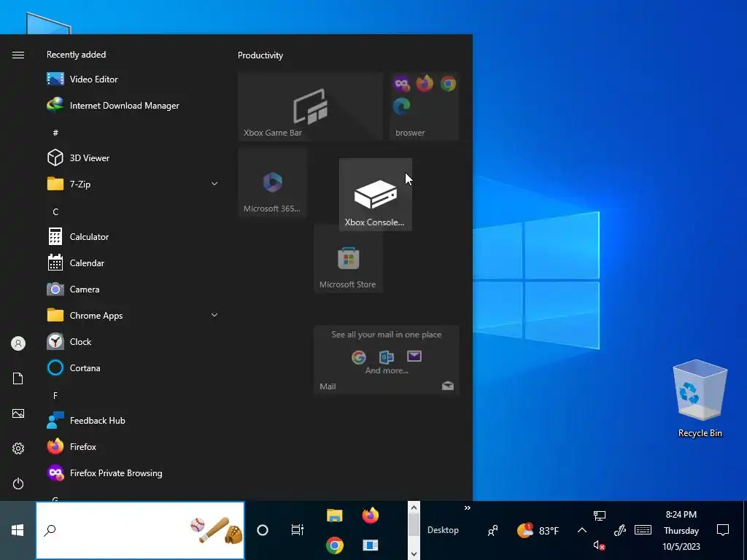This screenshot has height=560, width=747.
Task: Click the 'F' letter index header
Action: coord(55,396)
